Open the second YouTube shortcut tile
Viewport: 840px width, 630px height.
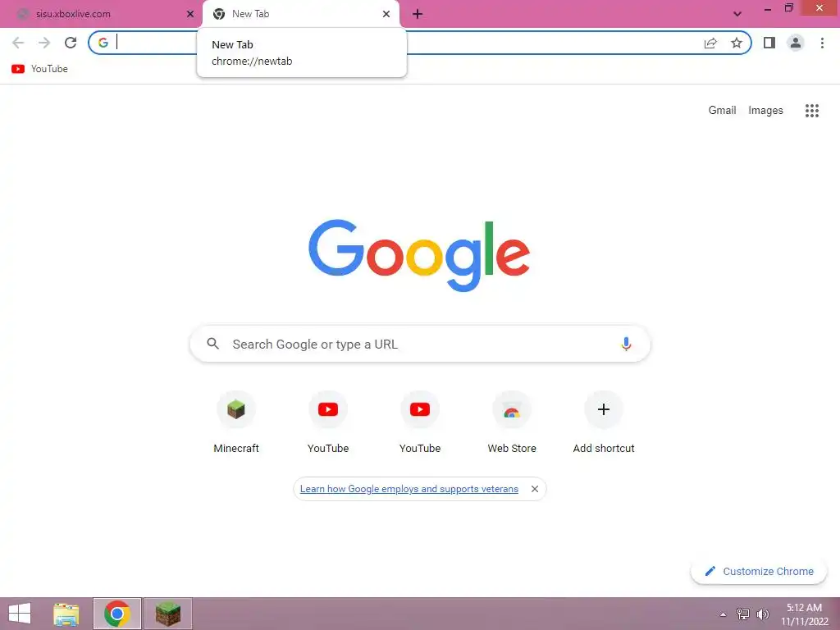pyautogui.click(x=420, y=422)
